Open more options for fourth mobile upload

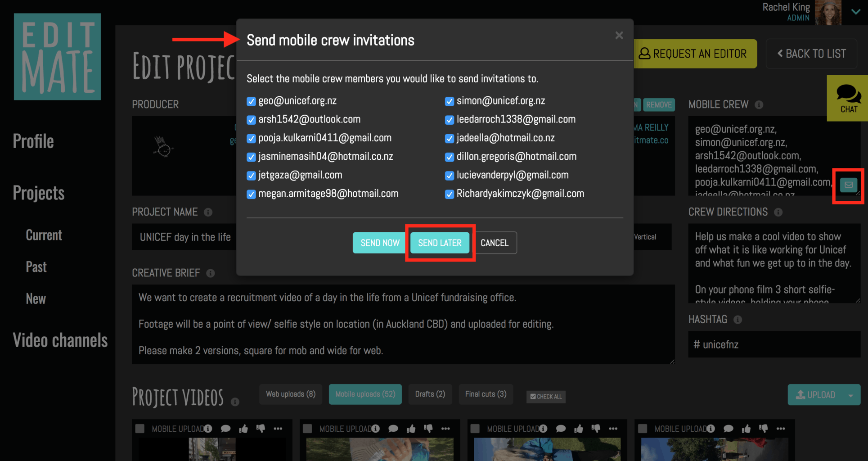(x=781, y=429)
